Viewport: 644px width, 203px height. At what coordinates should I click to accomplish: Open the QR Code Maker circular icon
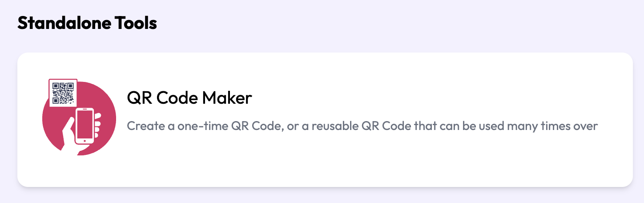(x=79, y=118)
